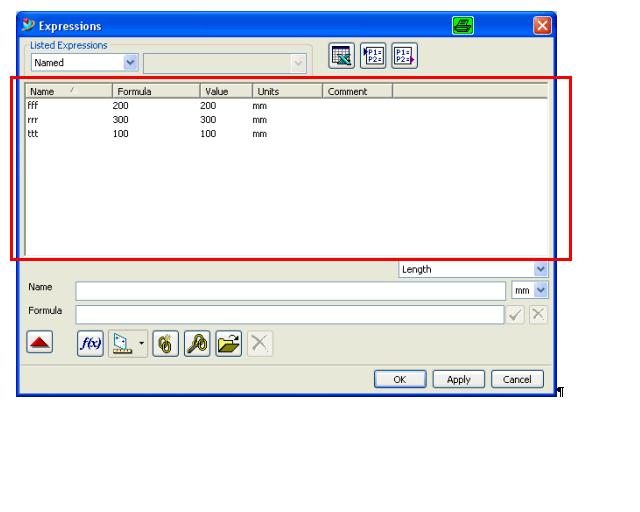Click the value 300 in rrr row
640x512 pixels.
pos(208,120)
